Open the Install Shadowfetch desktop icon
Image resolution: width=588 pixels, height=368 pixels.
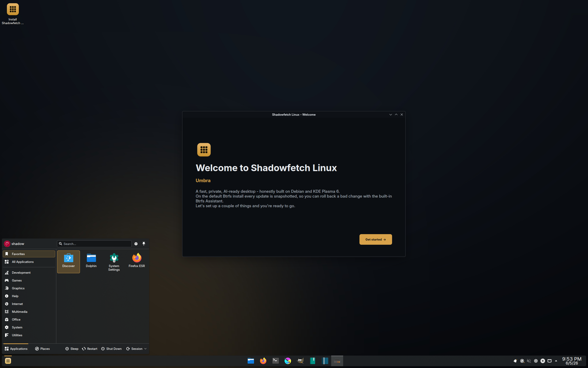click(13, 14)
